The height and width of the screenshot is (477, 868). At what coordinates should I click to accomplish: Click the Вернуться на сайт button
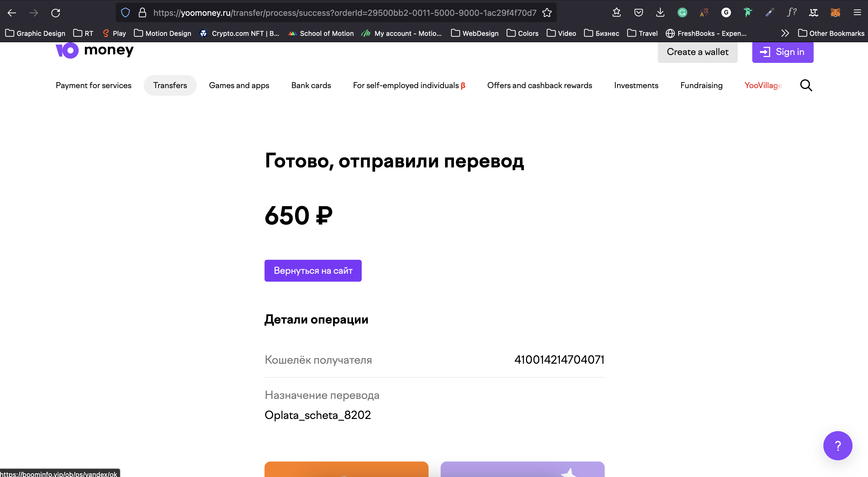pos(313,270)
